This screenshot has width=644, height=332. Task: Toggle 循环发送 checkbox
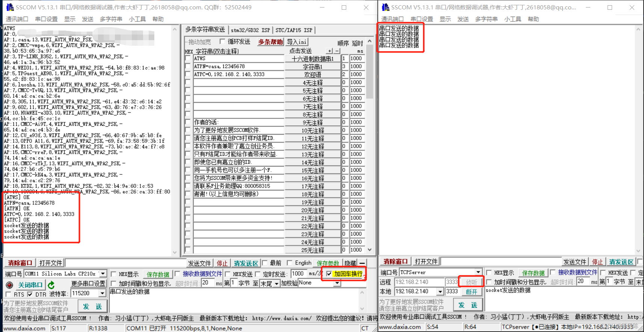222,41
